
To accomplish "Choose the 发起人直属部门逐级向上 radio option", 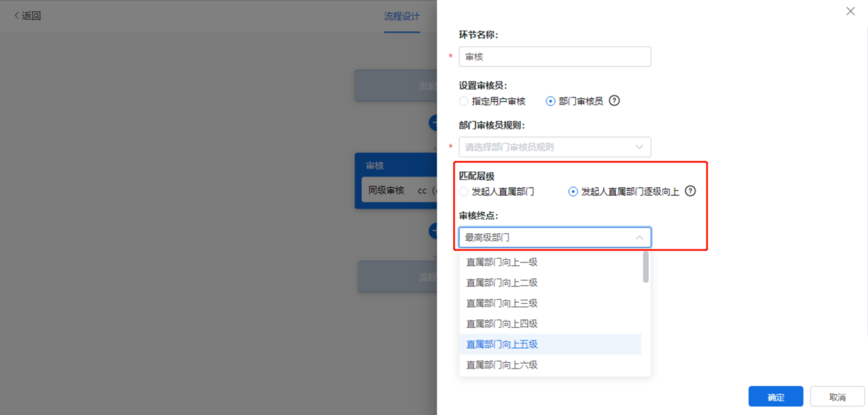I will [x=572, y=192].
